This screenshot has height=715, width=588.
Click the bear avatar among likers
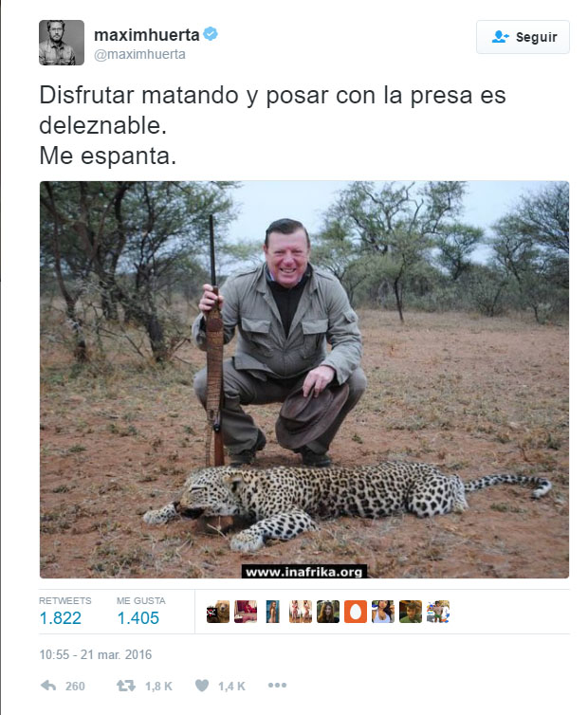click(218, 612)
